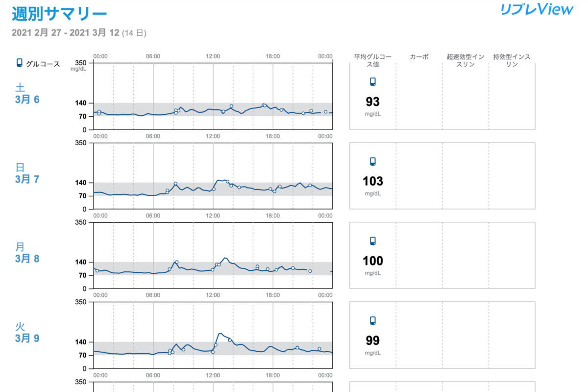Click the March 6 glucose chart
Screen dimensions: 588x392
point(213,96)
